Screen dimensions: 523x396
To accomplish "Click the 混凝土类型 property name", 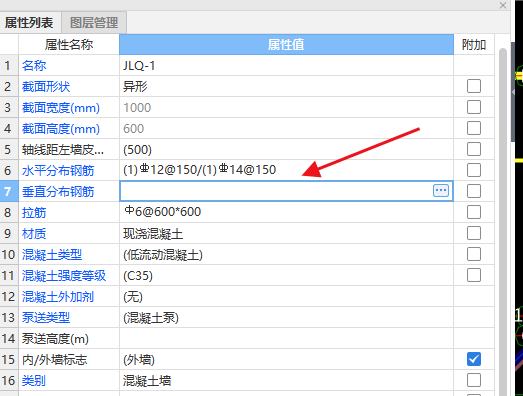I will tap(52, 255).
